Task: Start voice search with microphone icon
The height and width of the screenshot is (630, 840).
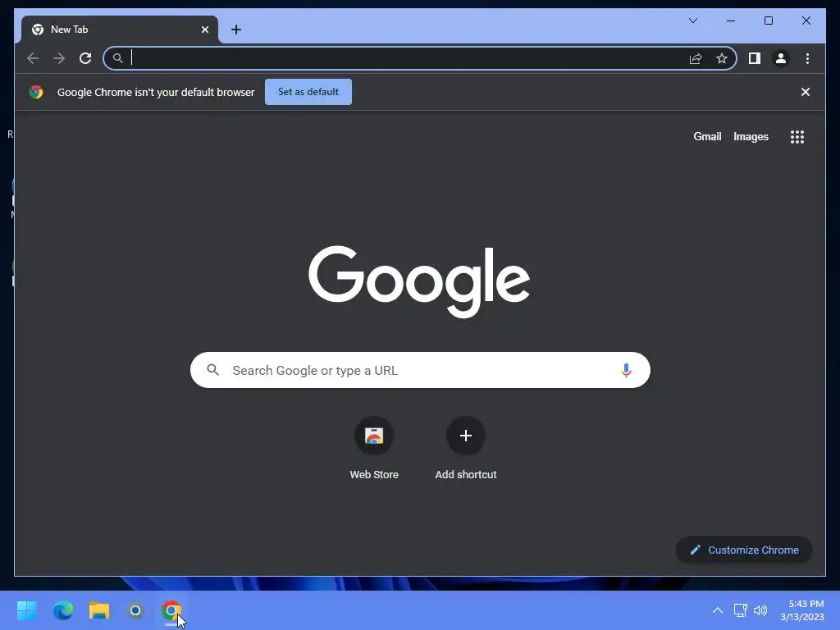Action: (x=626, y=370)
